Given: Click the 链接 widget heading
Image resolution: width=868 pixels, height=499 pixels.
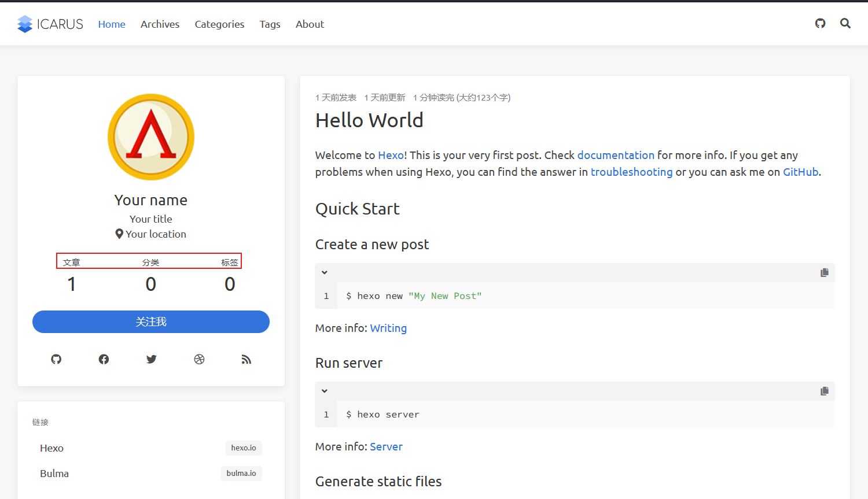Looking at the screenshot, I should [41, 423].
